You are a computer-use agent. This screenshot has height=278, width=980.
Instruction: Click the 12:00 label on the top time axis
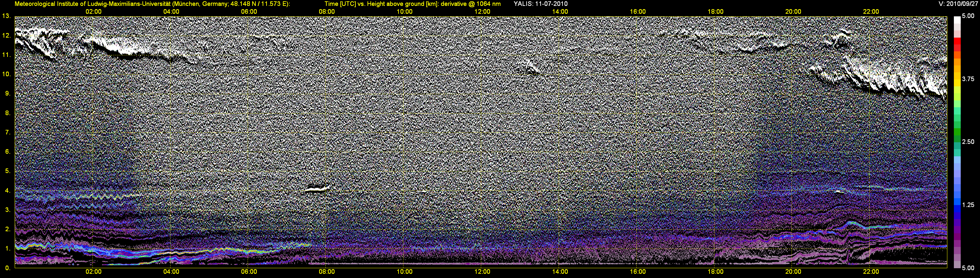click(482, 12)
